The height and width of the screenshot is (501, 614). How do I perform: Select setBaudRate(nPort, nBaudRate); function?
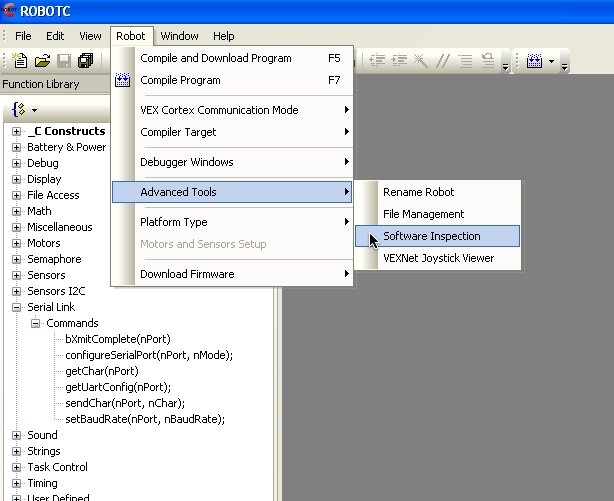(145, 419)
